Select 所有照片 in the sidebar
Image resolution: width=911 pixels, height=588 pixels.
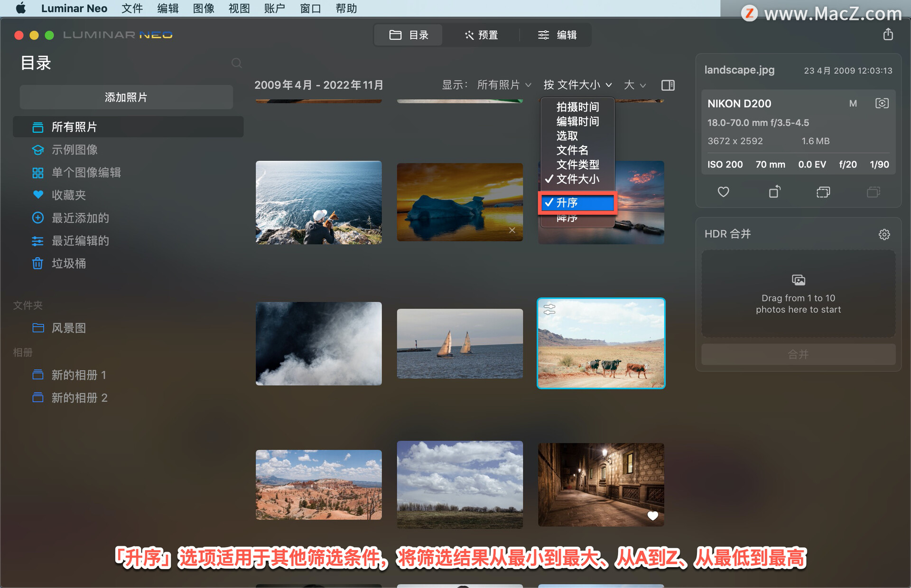(x=128, y=127)
